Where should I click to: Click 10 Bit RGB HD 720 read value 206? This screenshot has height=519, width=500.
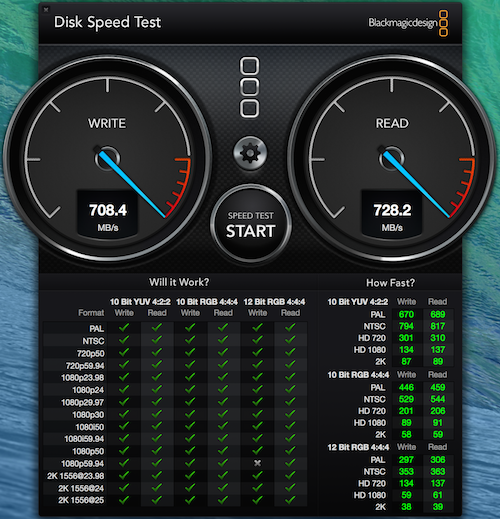tap(437, 411)
